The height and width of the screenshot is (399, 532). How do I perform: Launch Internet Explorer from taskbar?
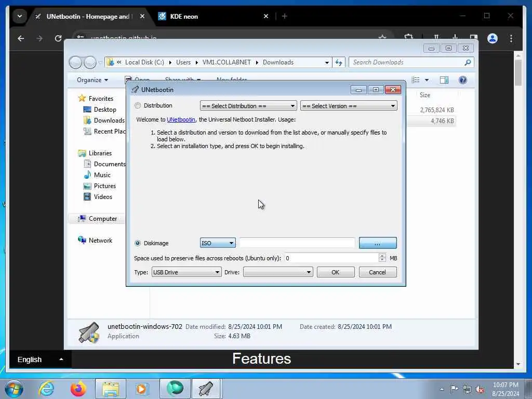46,389
